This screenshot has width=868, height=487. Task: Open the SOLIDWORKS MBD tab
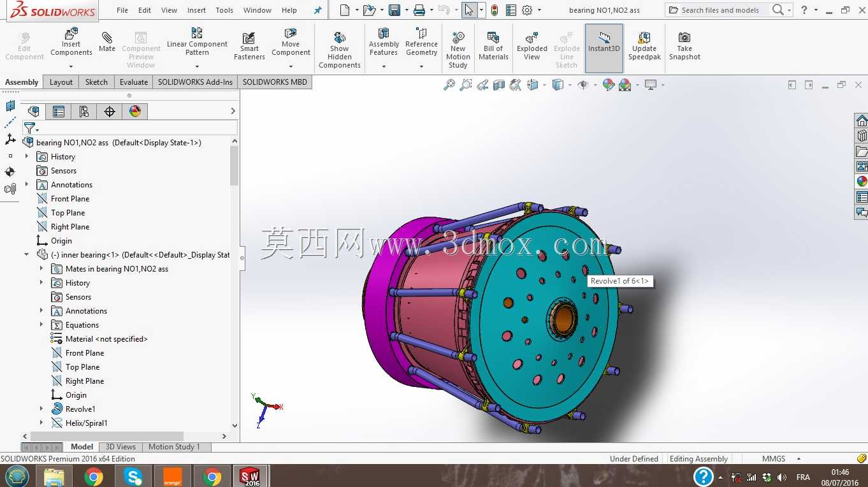click(x=275, y=82)
